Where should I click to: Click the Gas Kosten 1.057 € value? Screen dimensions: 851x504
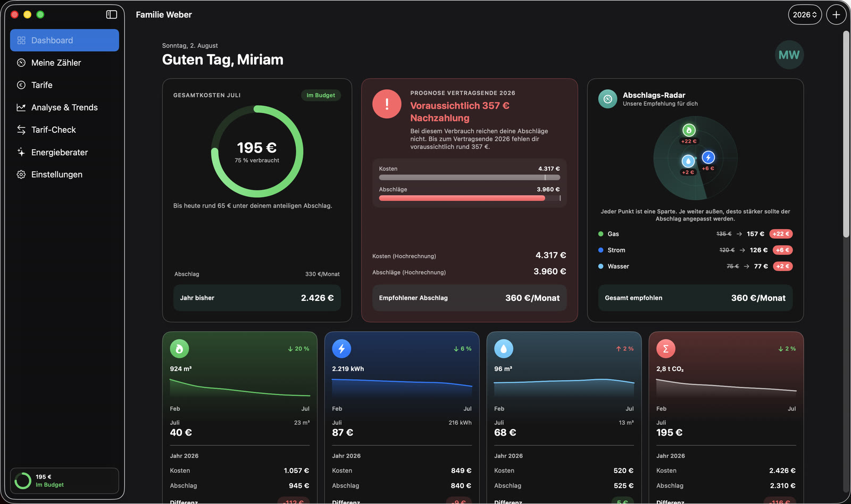tap(296, 471)
